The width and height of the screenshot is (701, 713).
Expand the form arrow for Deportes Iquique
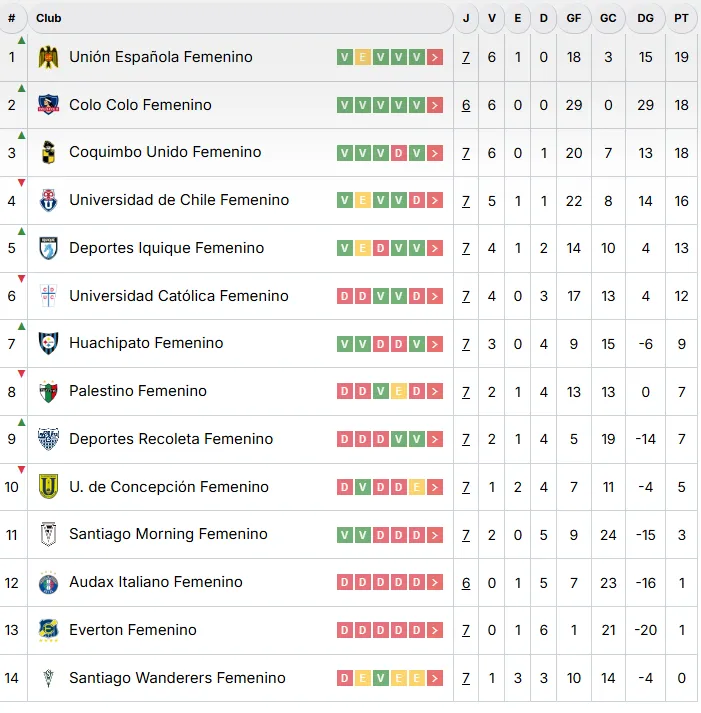click(435, 248)
